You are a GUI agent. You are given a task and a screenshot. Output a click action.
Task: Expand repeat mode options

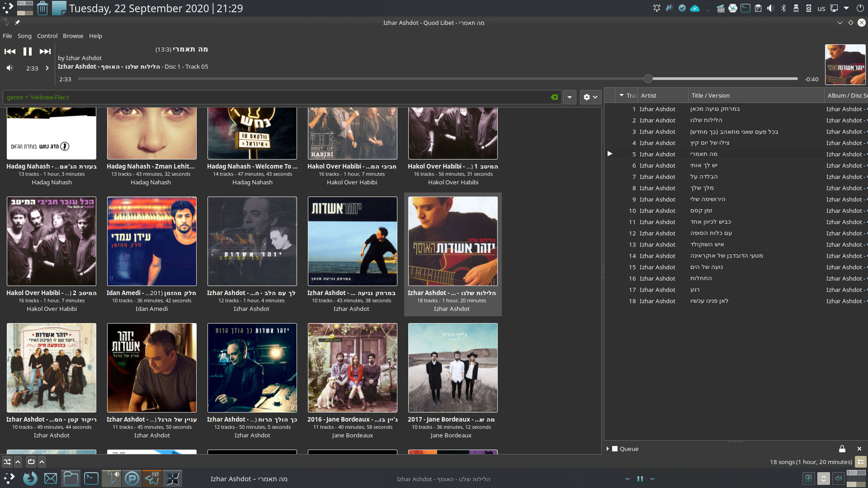click(x=42, y=461)
